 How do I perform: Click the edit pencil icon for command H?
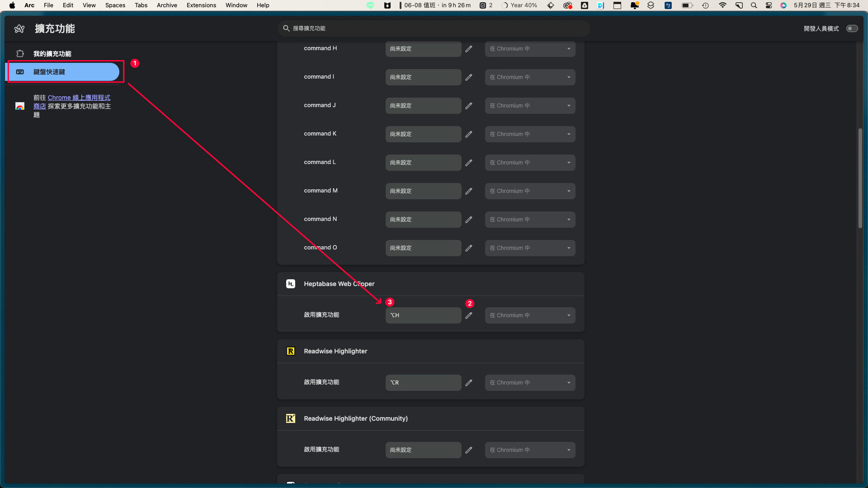click(469, 48)
